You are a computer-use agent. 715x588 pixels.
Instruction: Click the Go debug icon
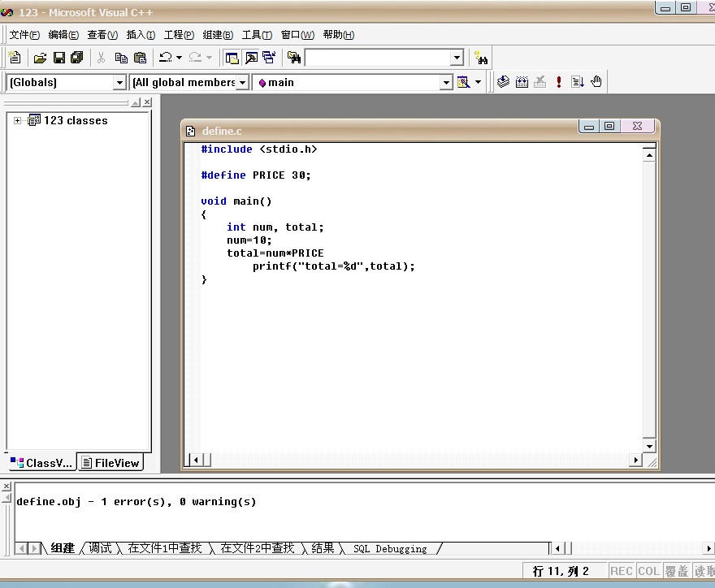coord(578,81)
